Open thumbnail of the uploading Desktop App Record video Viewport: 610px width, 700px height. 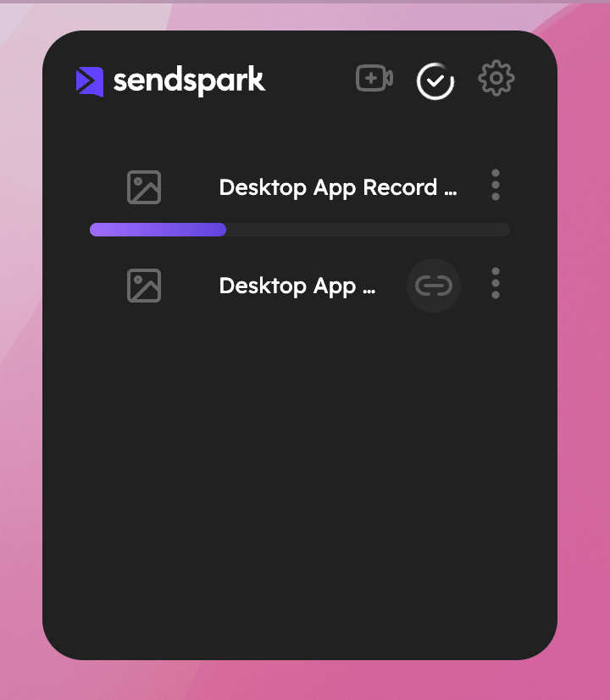144,187
